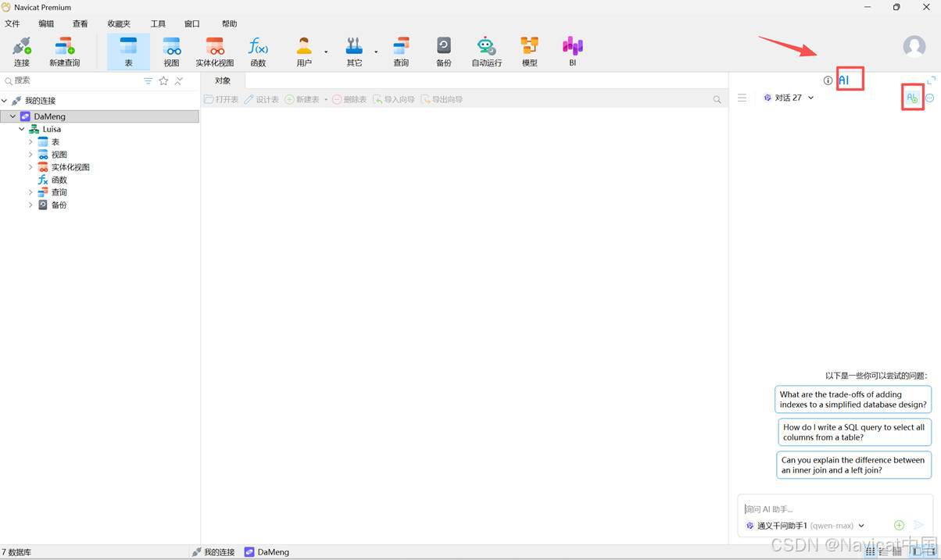Click the user avatar in the top right
941x560 pixels.
point(914,47)
